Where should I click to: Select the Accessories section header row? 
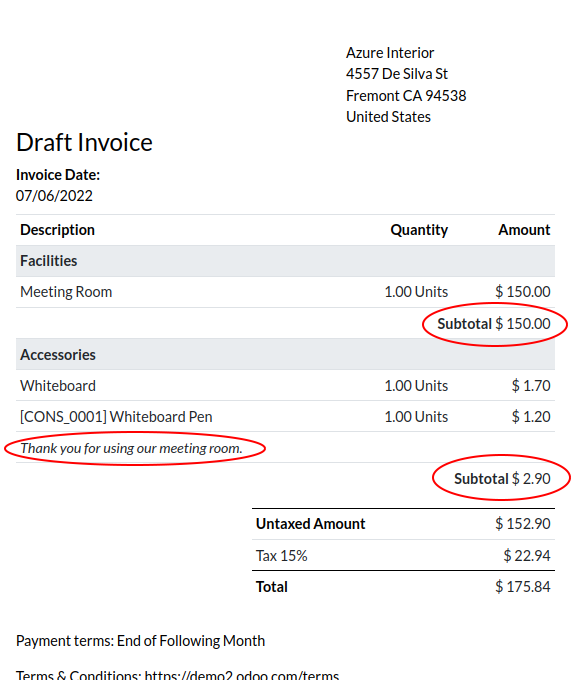tap(285, 355)
